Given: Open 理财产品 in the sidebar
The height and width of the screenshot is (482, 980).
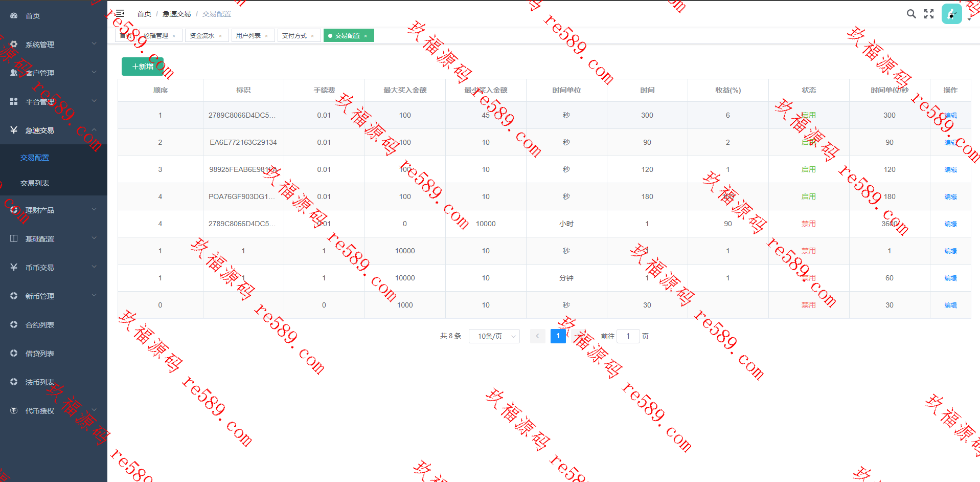Looking at the screenshot, I should tap(54, 210).
